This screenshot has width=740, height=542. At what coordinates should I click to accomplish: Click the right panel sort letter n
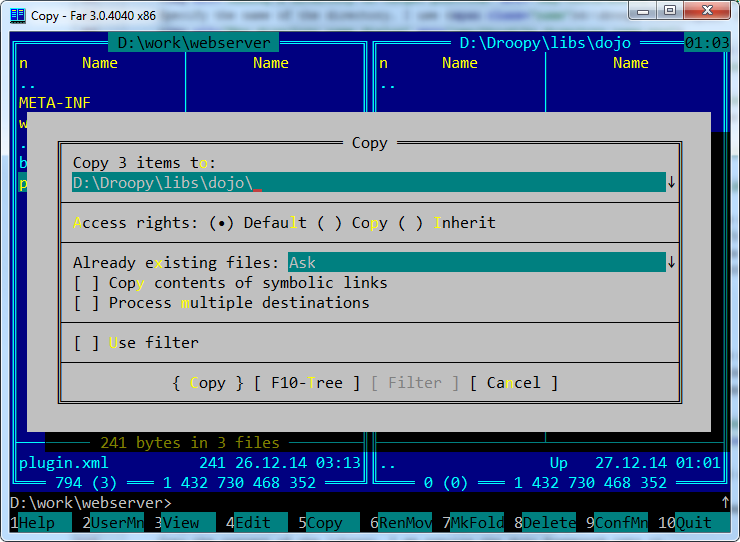[x=383, y=63]
